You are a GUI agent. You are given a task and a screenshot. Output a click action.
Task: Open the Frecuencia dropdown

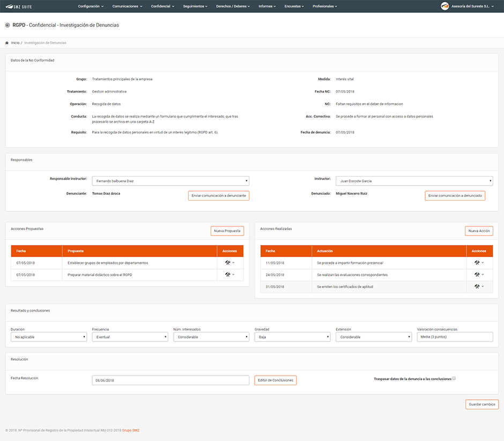(x=130, y=337)
